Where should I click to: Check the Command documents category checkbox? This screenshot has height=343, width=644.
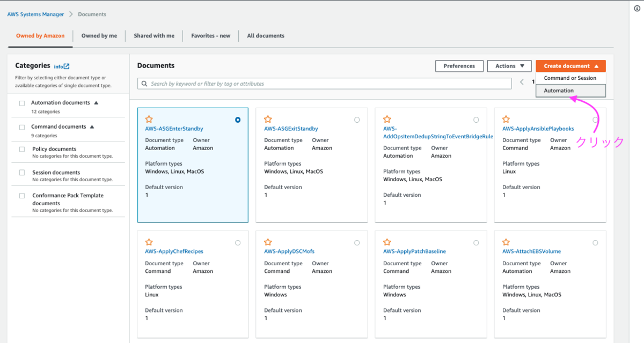point(22,128)
